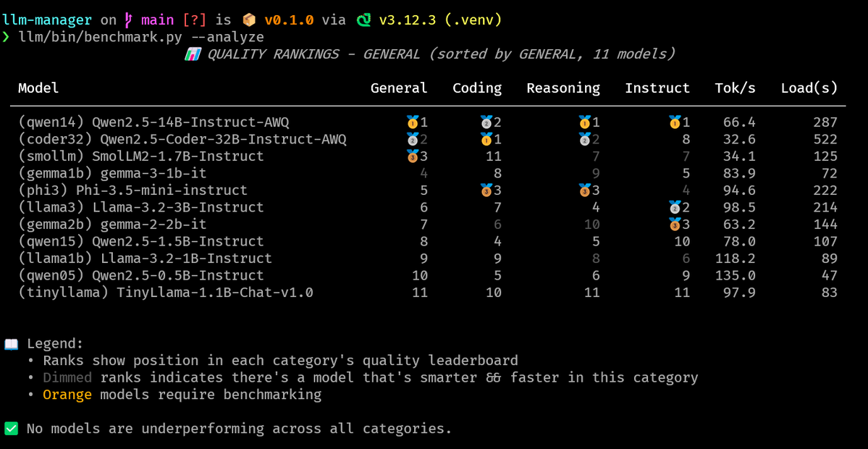Click the bronze medal in phi3's Coding column
Image resolution: width=868 pixels, height=449 pixels.
486,190
